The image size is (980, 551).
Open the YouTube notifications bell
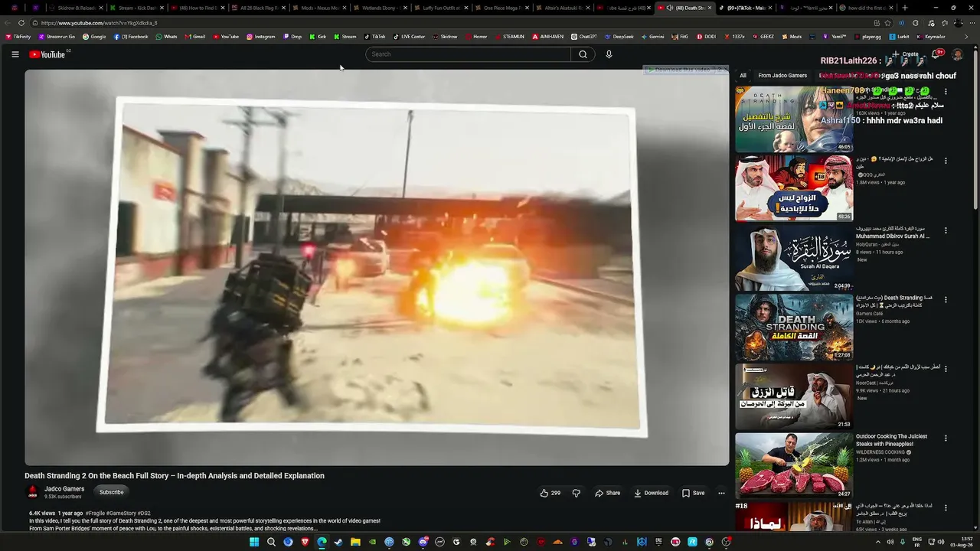[x=937, y=54]
